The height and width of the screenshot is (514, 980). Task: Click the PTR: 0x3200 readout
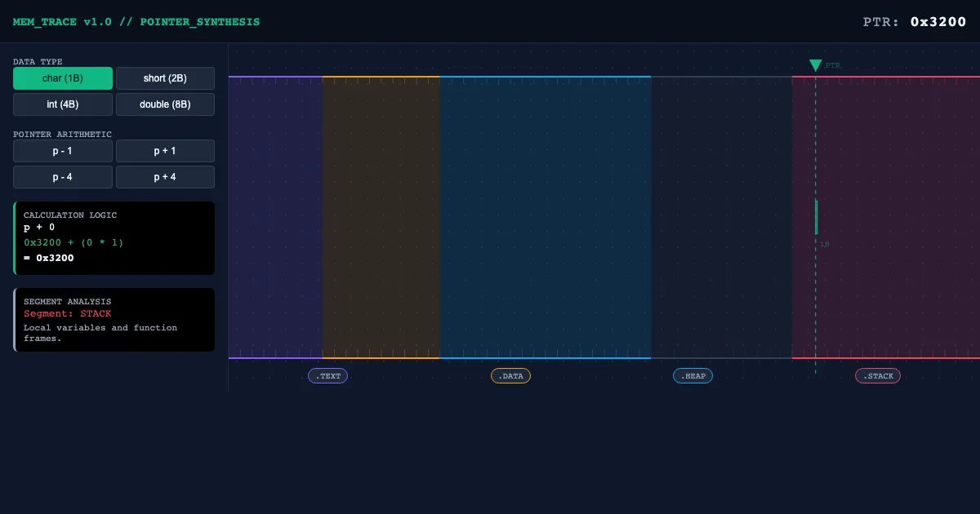click(x=915, y=22)
